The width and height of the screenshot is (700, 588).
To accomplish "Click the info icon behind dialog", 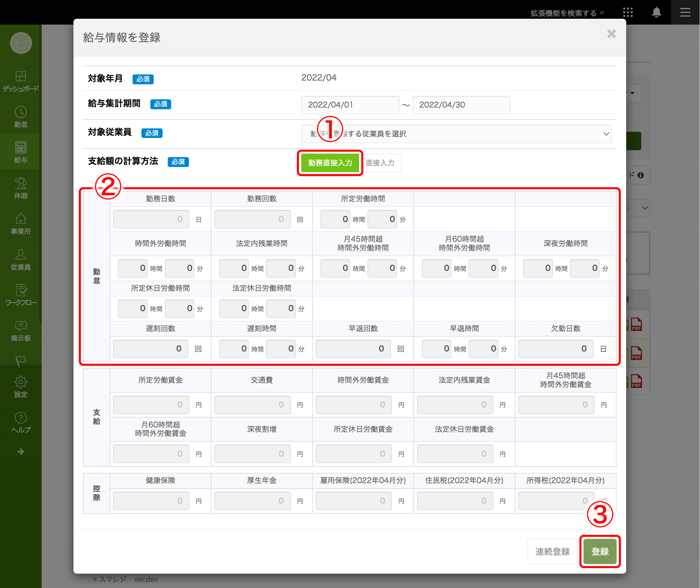I will coord(641,175).
